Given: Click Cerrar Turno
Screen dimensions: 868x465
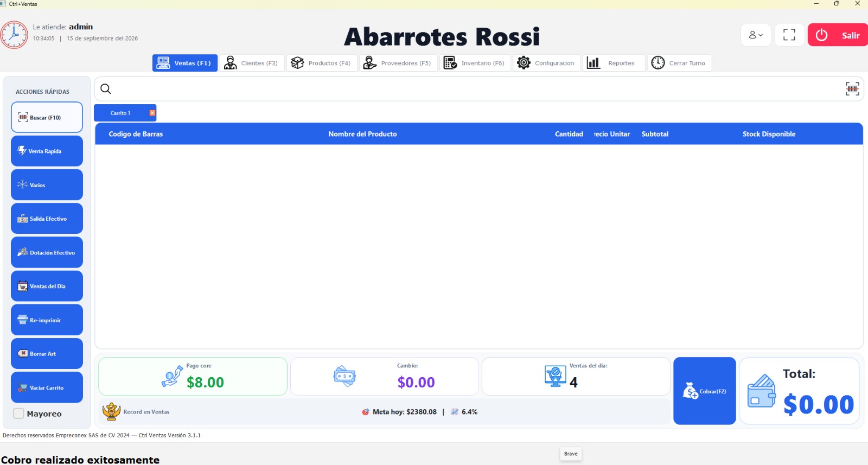Looking at the screenshot, I should tap(679, 63).
